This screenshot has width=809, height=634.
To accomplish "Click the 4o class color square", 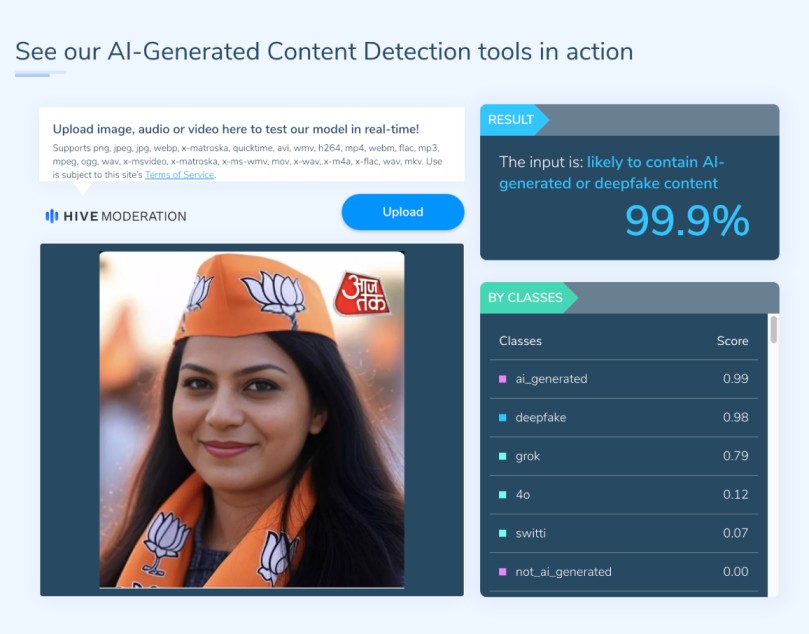I will tap(503, 495).
